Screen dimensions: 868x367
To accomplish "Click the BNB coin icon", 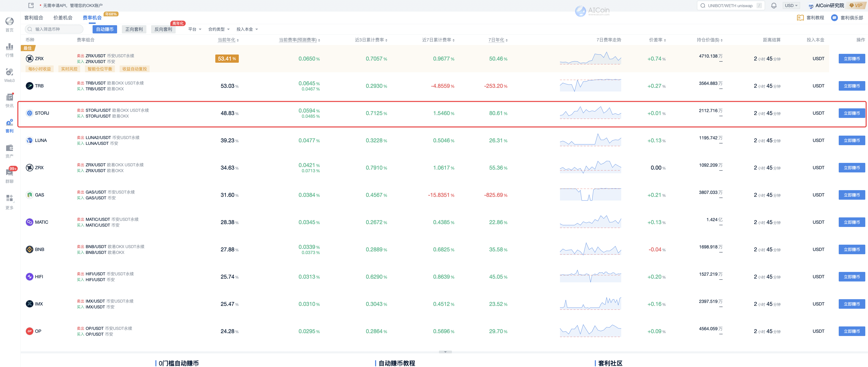I will (29, 250).
